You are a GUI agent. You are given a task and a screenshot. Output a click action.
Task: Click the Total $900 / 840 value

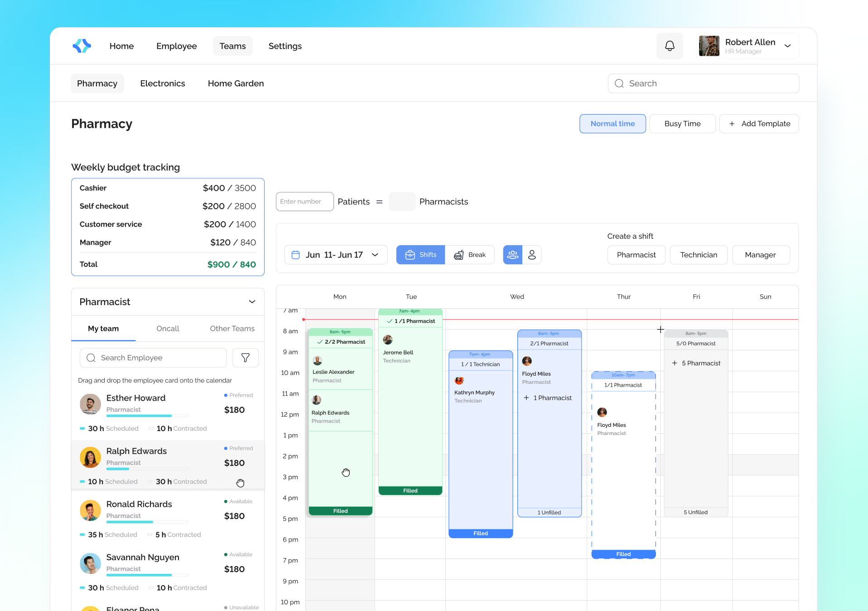(x=231, y=264)
